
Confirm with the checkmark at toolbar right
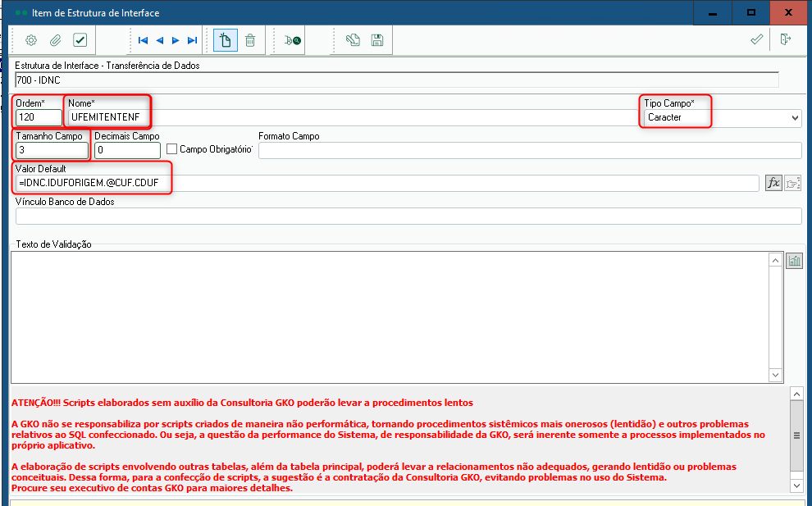[x=756, y=39]
